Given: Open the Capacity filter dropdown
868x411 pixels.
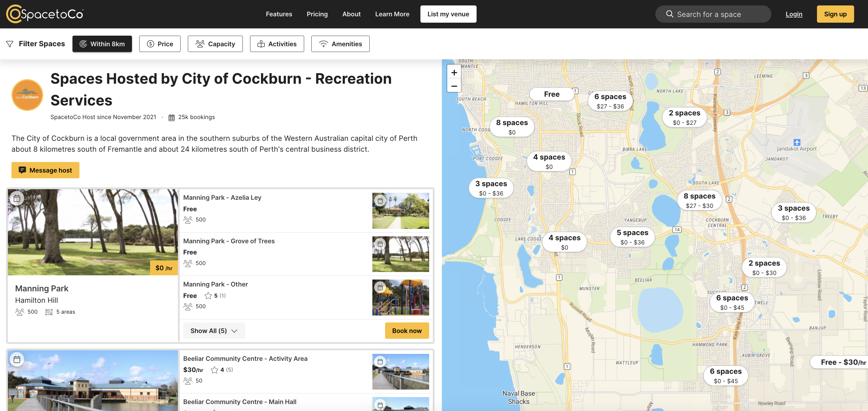Looking at the screenshot, I should coord(215,44).
